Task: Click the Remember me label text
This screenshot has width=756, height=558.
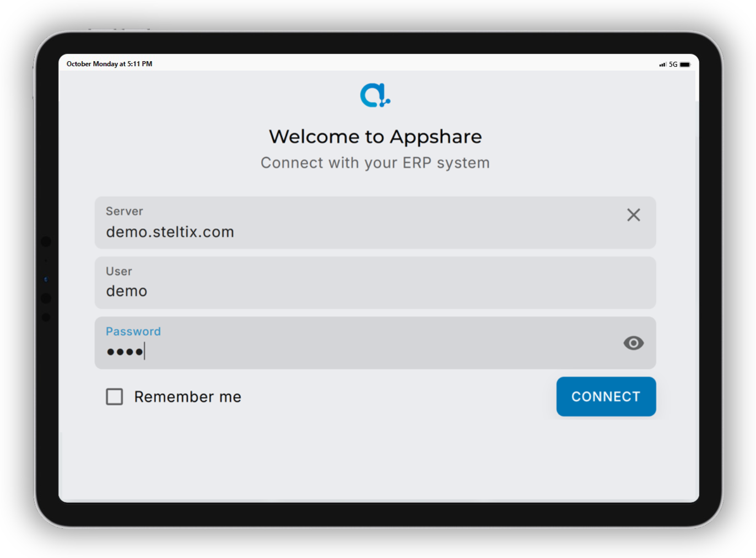Action: [187, 396]
